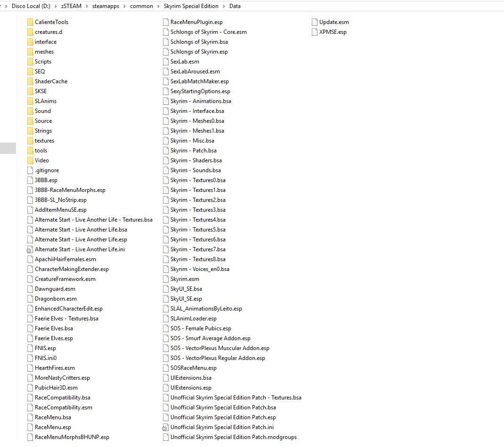Image resolution: width=504 pixels, height=447 pixels.
Task: Select FNIS.ini0 file
Action: [x=46, y=358]
